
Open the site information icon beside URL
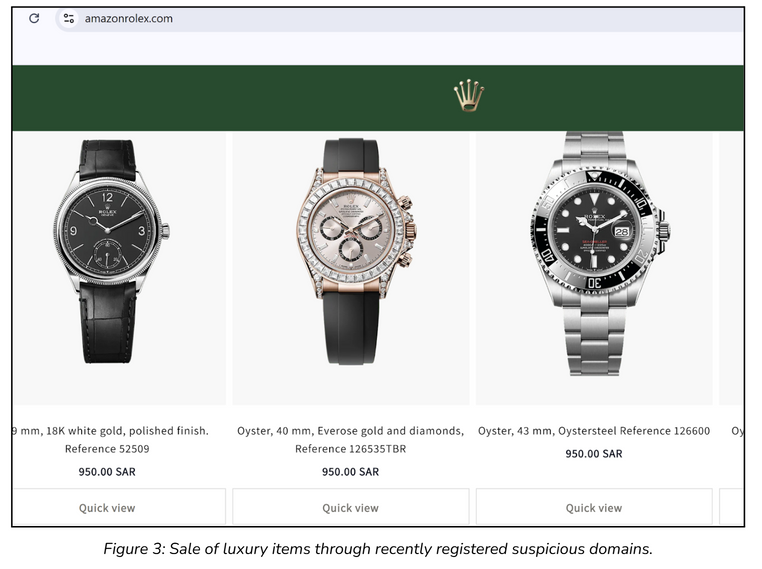click(69, 18)
